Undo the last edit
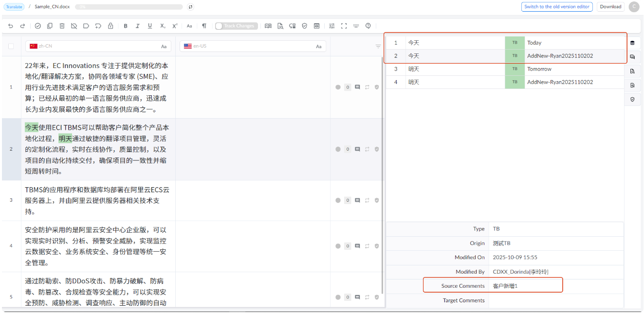 tap(11, 26)
